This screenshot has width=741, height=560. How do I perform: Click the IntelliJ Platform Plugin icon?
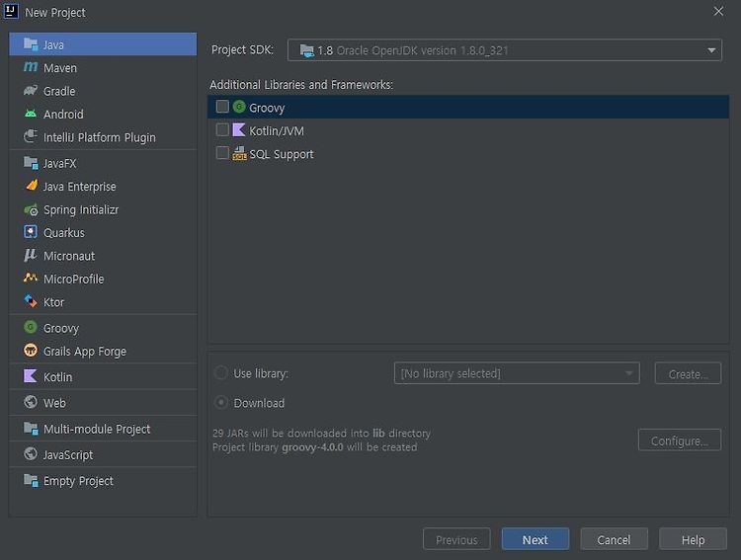click(x=31, y=137)
